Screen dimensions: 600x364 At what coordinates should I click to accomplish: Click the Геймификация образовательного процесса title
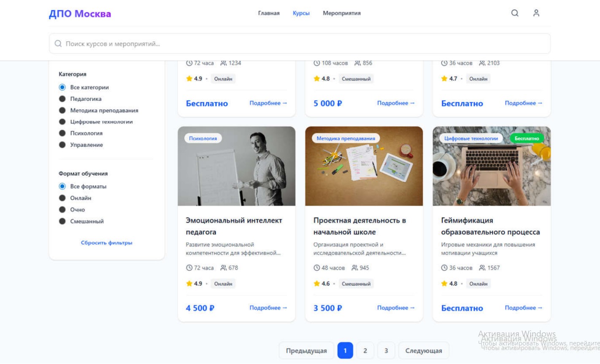[490, 226]
